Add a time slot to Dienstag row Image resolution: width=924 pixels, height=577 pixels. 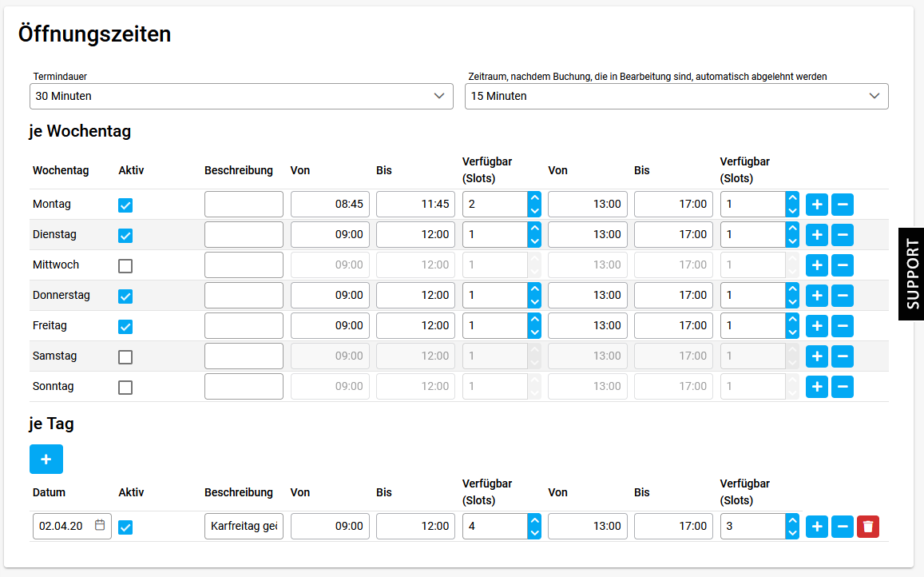click(817, 235)
